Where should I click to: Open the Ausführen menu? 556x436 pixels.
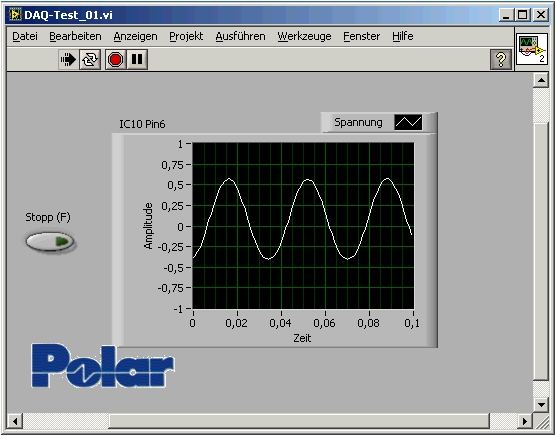(240, 36)
